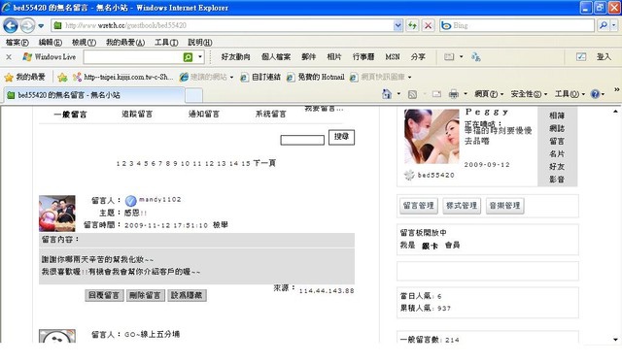Click the Refresh page icon
This screenshot has width=622, height=364.
pos(412,26)
